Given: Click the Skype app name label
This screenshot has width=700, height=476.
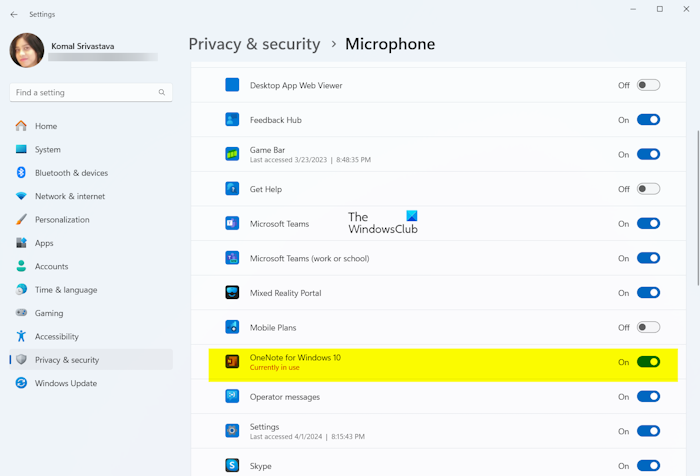Looking at the screenshot, I should point(261,466).
